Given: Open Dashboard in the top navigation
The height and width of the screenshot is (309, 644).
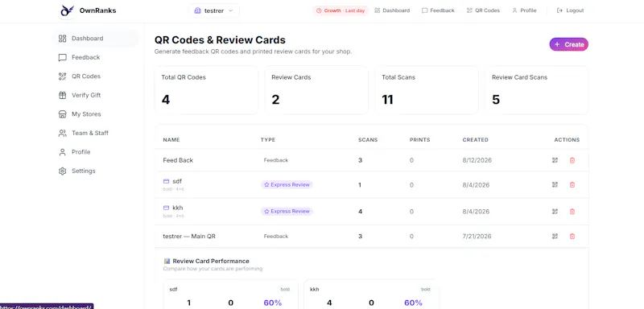Looking at the screenshot, I should [x=392, y=10].
